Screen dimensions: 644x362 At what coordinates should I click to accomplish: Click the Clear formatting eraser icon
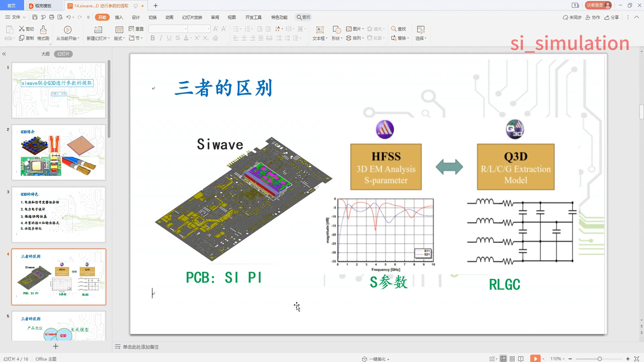(216, 38)
